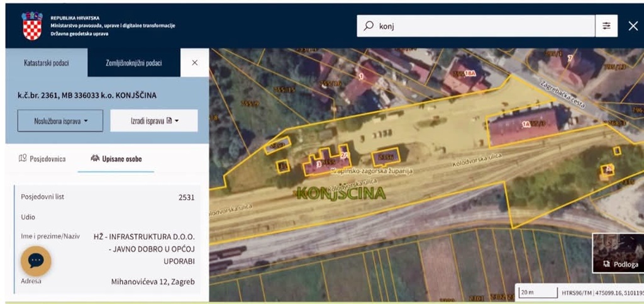Image resolution: width=644 pixels, height=304 pixels.
Task: Switch to Zemljišnoknjižni podaci tab
Action: [x=133, y=64]
